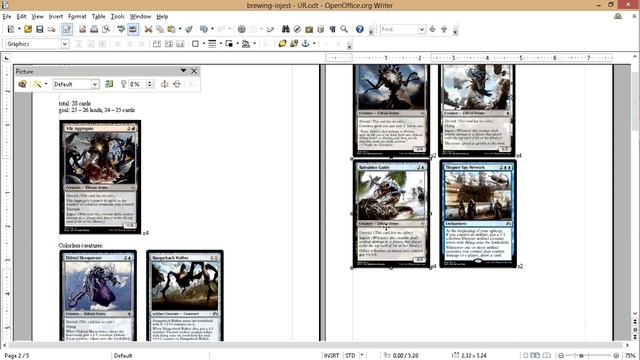Open the File menu
640x360 pixels.
tap(7, 16)
